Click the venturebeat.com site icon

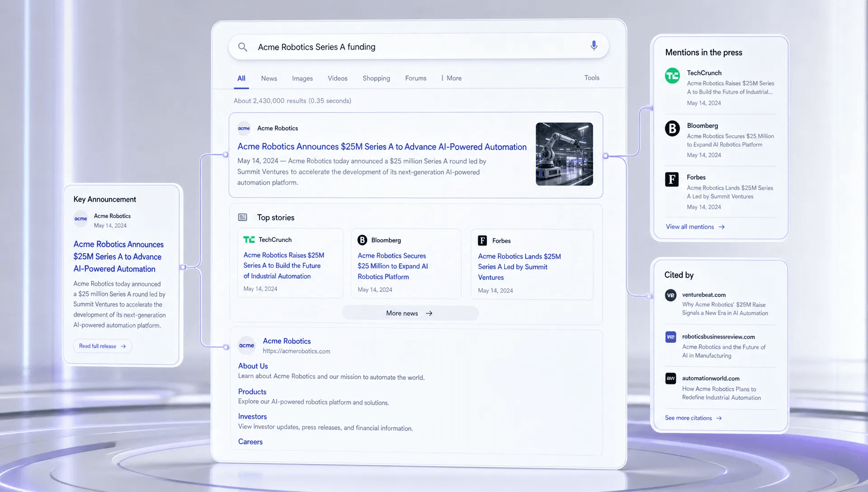tap(670, 295)
